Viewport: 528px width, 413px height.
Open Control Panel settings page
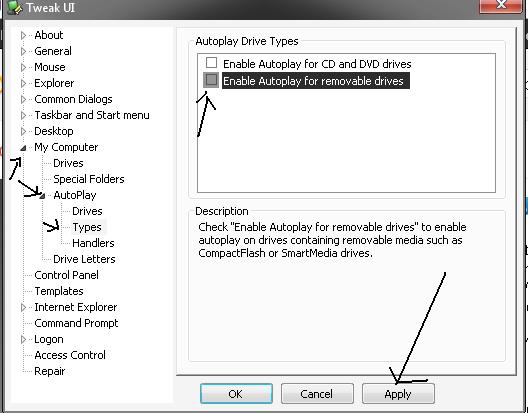tap(66, 275)
